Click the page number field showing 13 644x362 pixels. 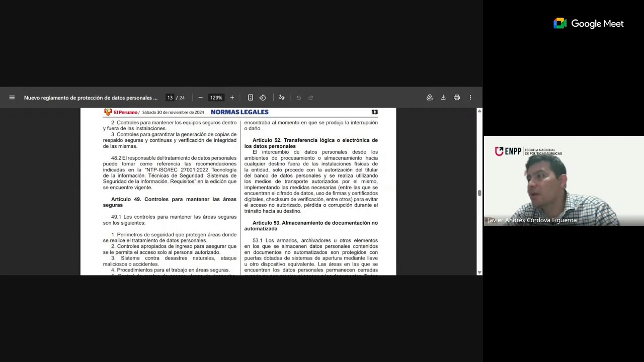(x=170, y=98)
